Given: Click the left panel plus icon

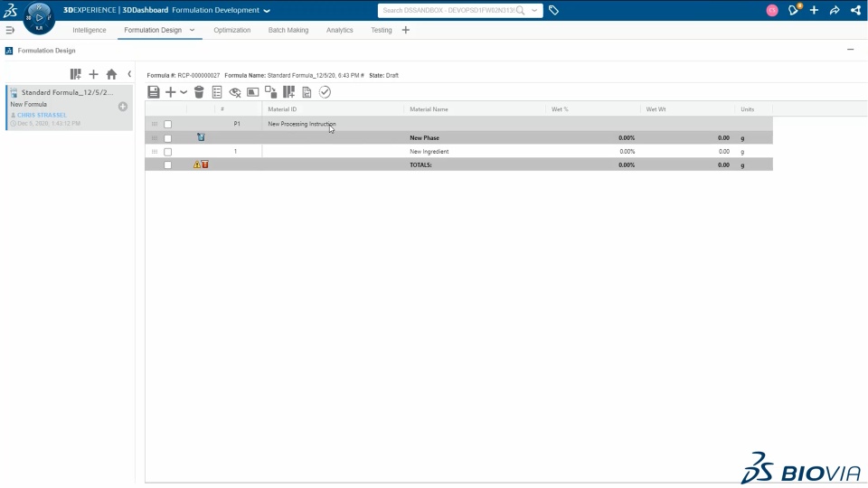Looking at the screenshot, I should click(x=93, y=73).
